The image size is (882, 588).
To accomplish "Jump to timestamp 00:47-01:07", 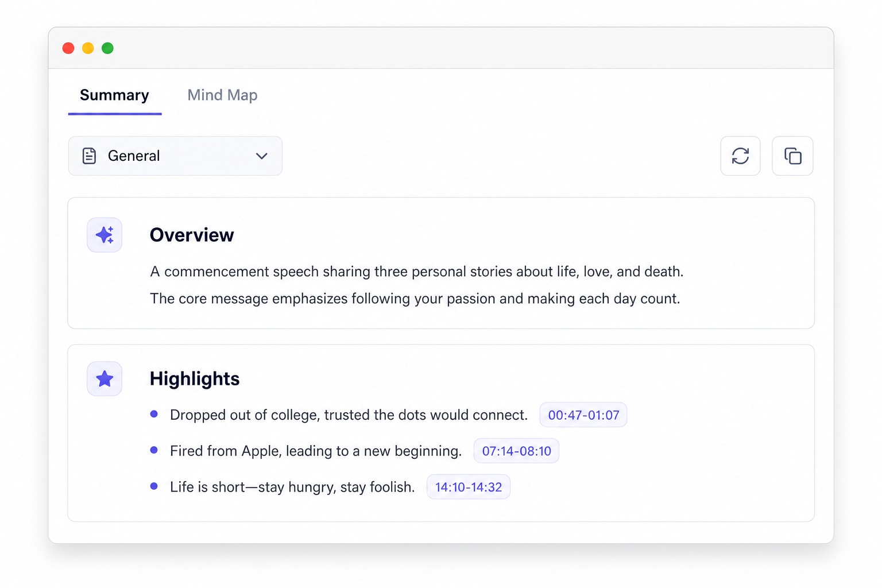I will coord(583,415).
